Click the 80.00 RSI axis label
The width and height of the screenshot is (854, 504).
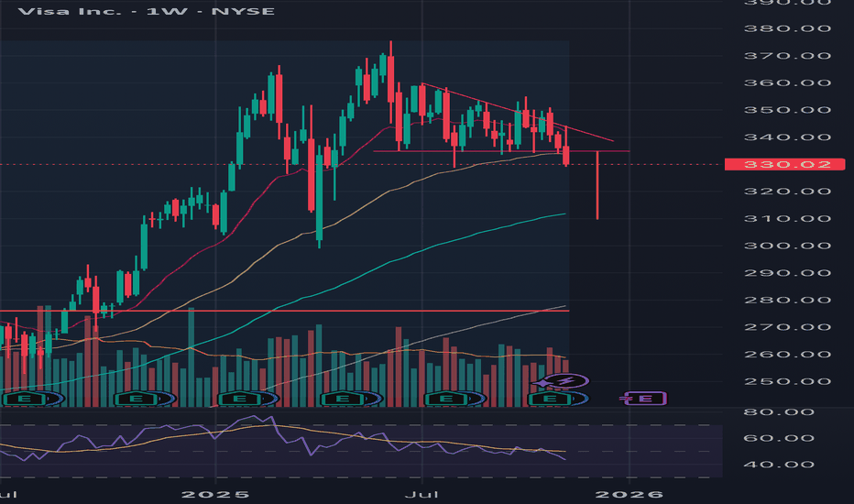coord(779,412)
